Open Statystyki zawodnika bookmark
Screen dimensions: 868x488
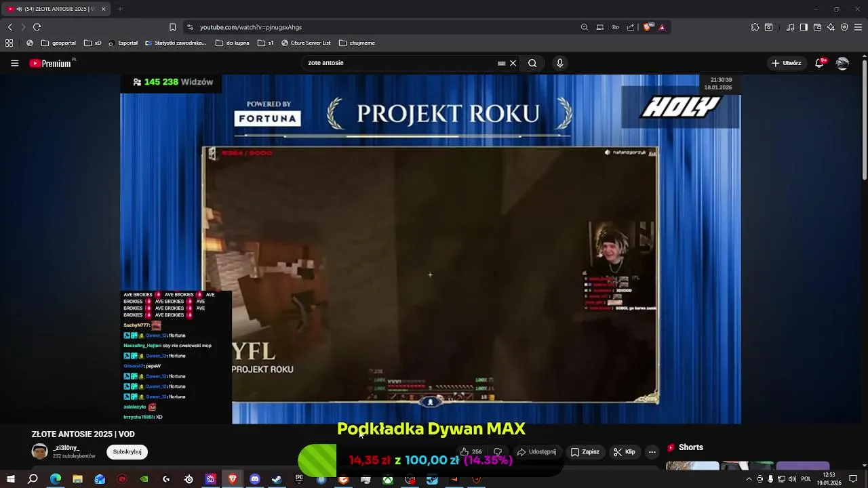[176, 43]
